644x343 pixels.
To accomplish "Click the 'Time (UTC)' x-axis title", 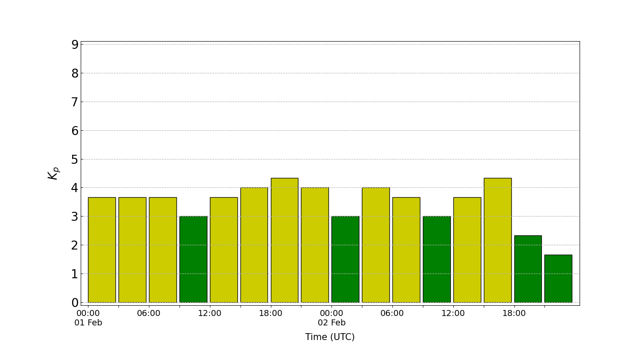I will (330, 337).
